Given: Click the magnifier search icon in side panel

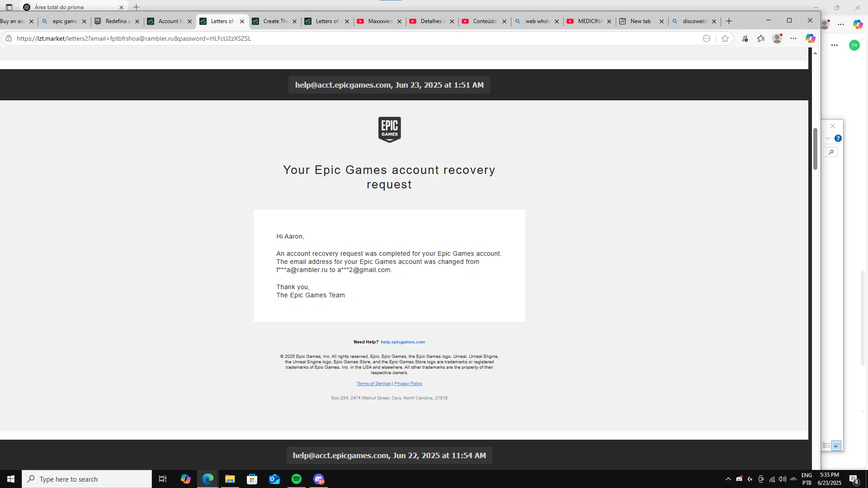Looking at the screenshot, I should 831,152.
